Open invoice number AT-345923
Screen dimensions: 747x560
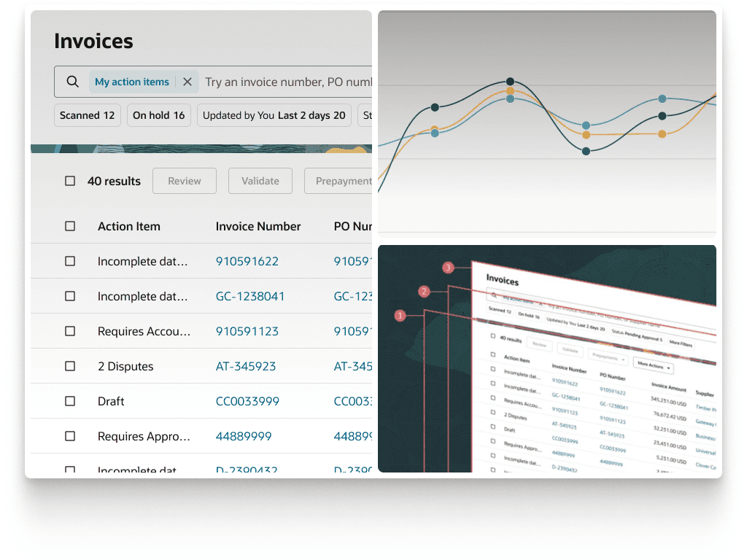coord(245,366)
